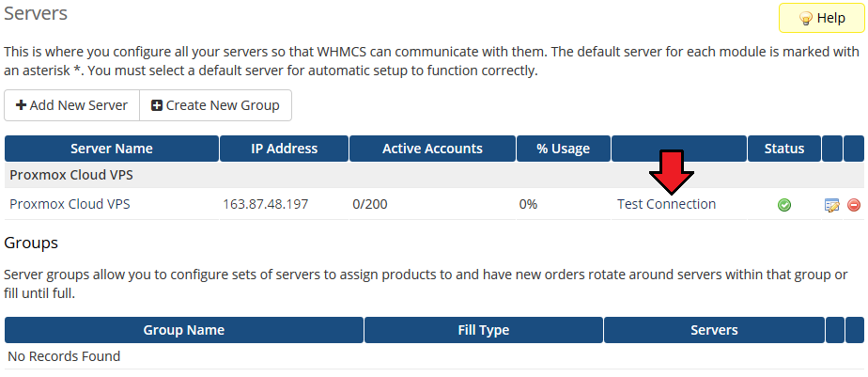Image resolution: width=868 pixels, height=377 pixels.
Task: Click the 0/200 active accounts value
Action: (x=370, y=204)
